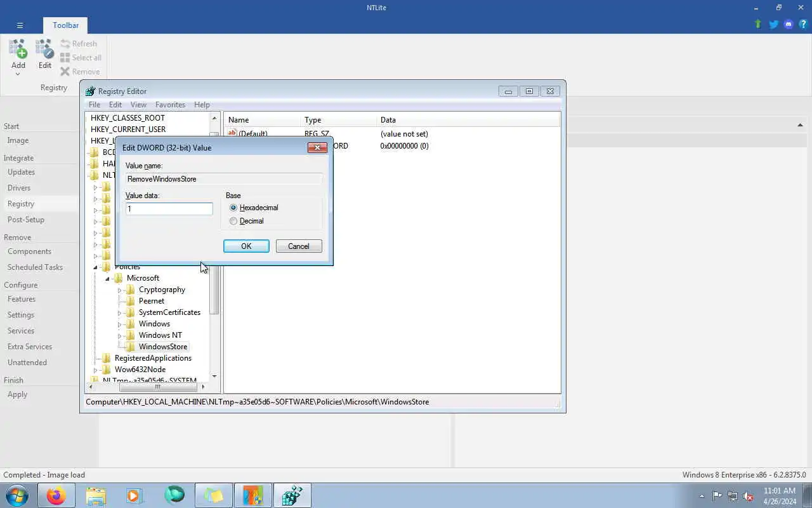Open the Help menu in Registry Editor

pyautogui.click(x=202, y=105)
